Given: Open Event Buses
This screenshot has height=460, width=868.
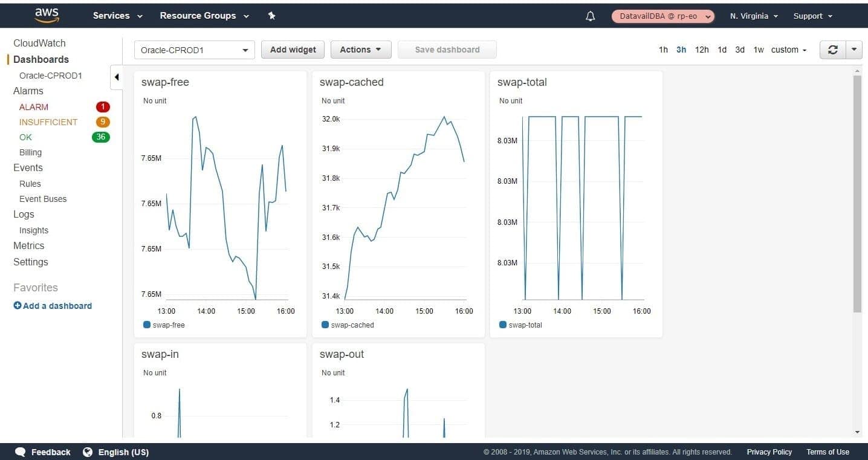Looking at the screenshot, I should (43, 199).
